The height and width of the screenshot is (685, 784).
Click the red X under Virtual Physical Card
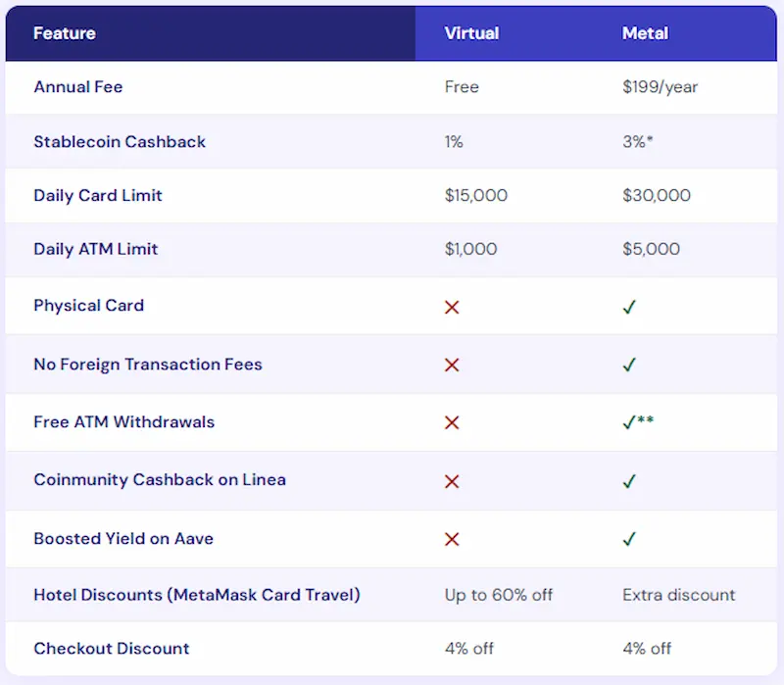451,307
